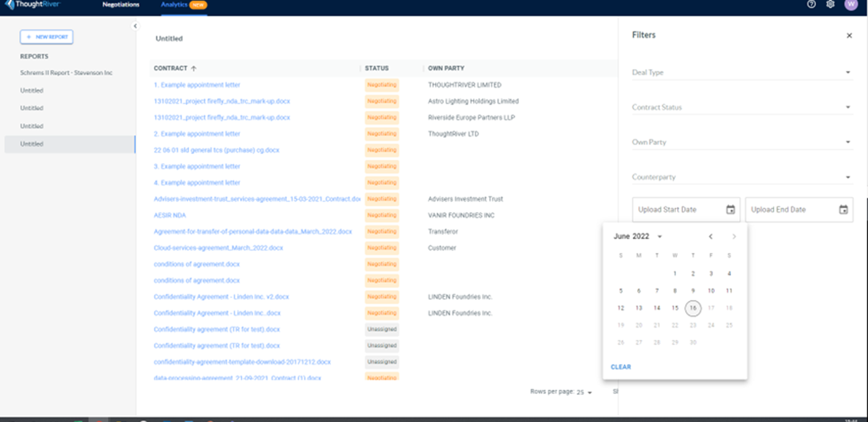The height and width of the screenshot is (422, 868).
Task: Pick June 13 in the calendar
Action: pos(639,308)
